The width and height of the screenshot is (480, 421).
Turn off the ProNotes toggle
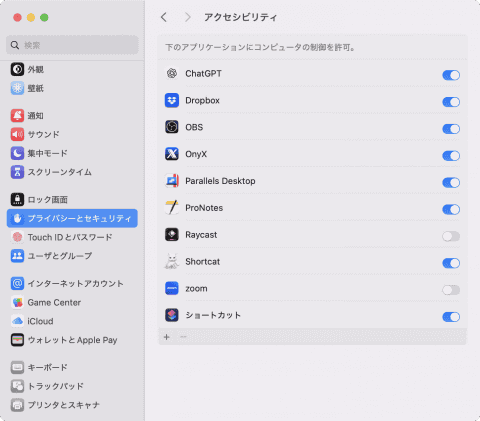451,209
